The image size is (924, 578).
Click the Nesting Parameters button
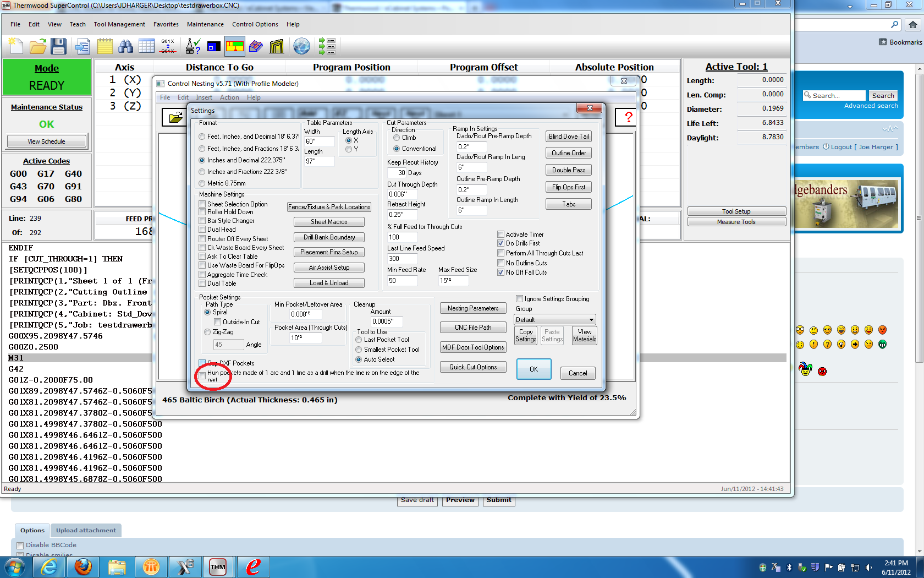click(473, 308)
